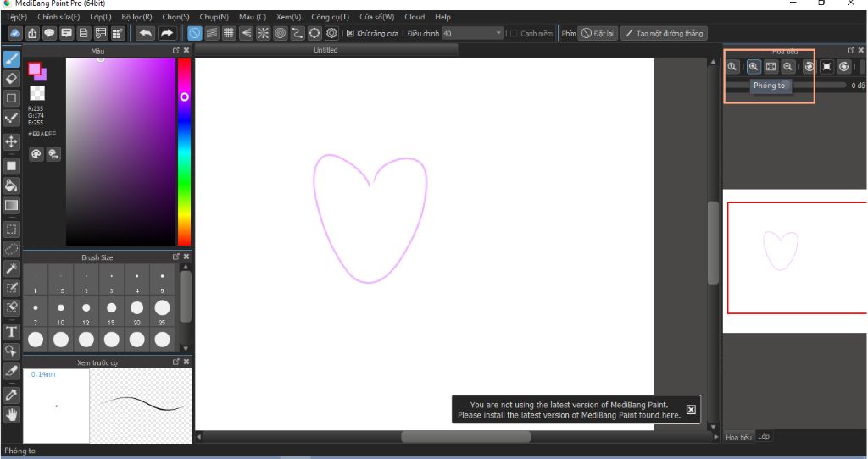Turn off snap with the blue snap-off icon
Image resolution: width=868 pixels, height=459 pixels.
point(194,33)
